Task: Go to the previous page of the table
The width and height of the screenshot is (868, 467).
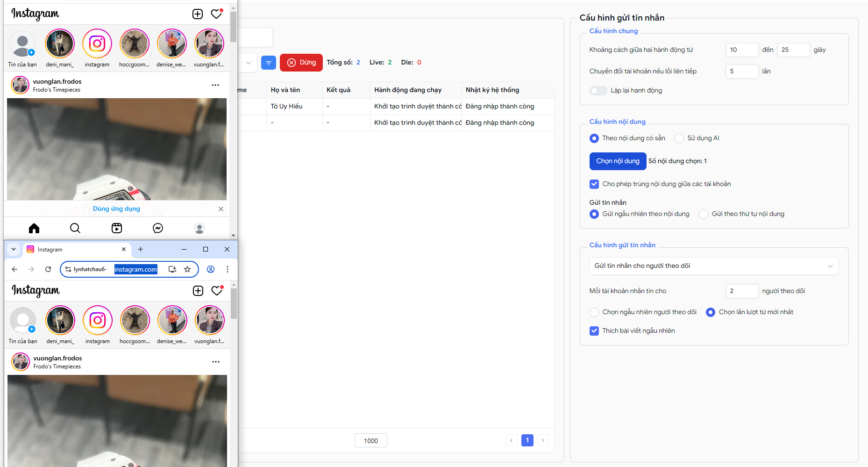Action: (x=512, y=440)
